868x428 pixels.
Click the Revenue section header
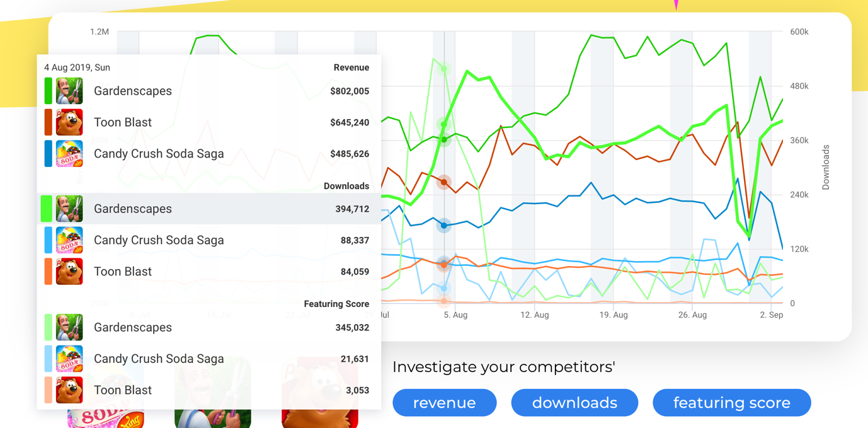coord(351,67)
